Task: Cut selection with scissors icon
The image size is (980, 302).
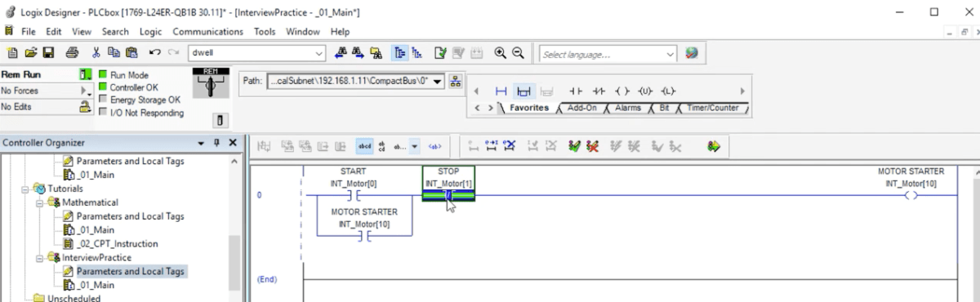Action: (96, 53)
